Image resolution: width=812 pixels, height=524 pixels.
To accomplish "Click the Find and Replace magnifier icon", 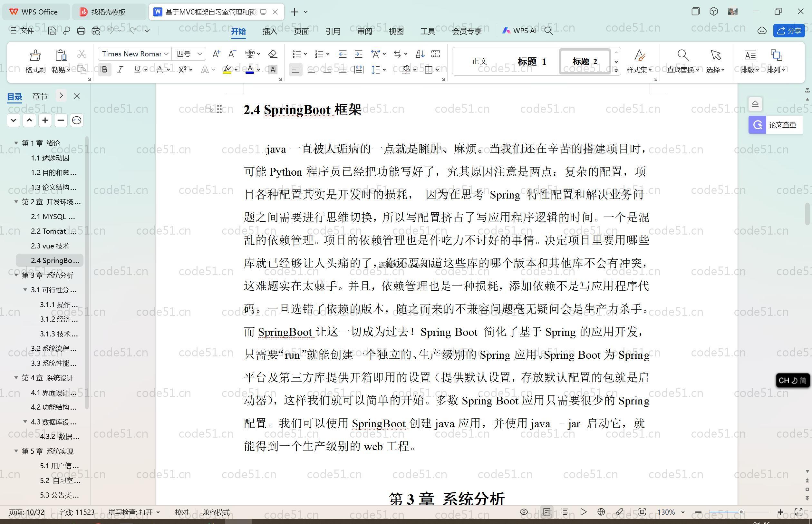I will [x=683, y=55].
